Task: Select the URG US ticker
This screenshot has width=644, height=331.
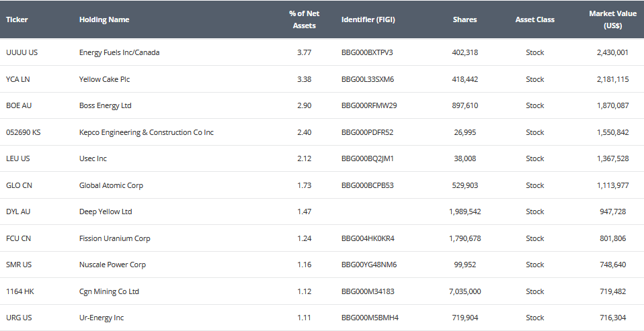Action: [x=19, y=318]
